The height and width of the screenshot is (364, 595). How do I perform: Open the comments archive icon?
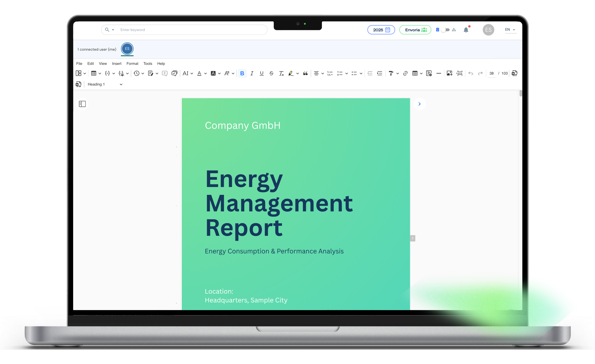174,73
